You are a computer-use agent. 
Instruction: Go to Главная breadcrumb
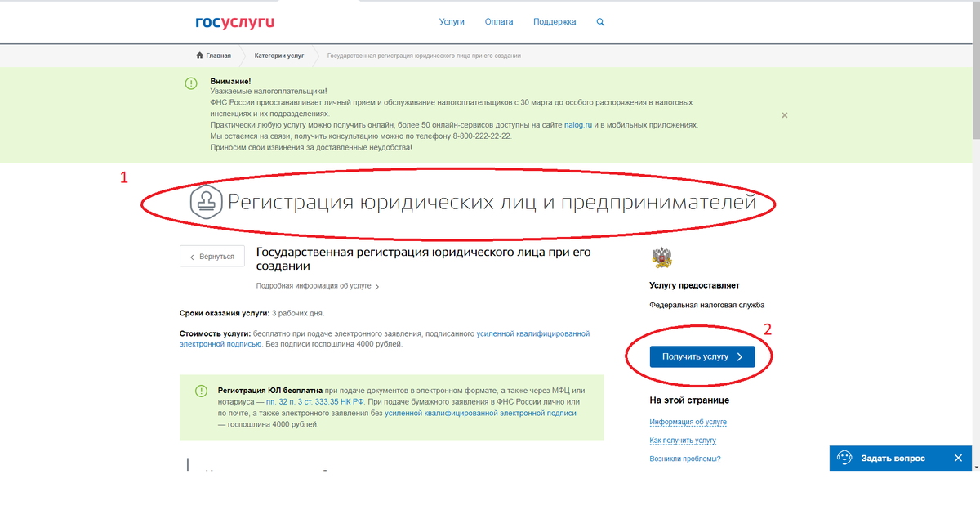(x=219, y=56)
